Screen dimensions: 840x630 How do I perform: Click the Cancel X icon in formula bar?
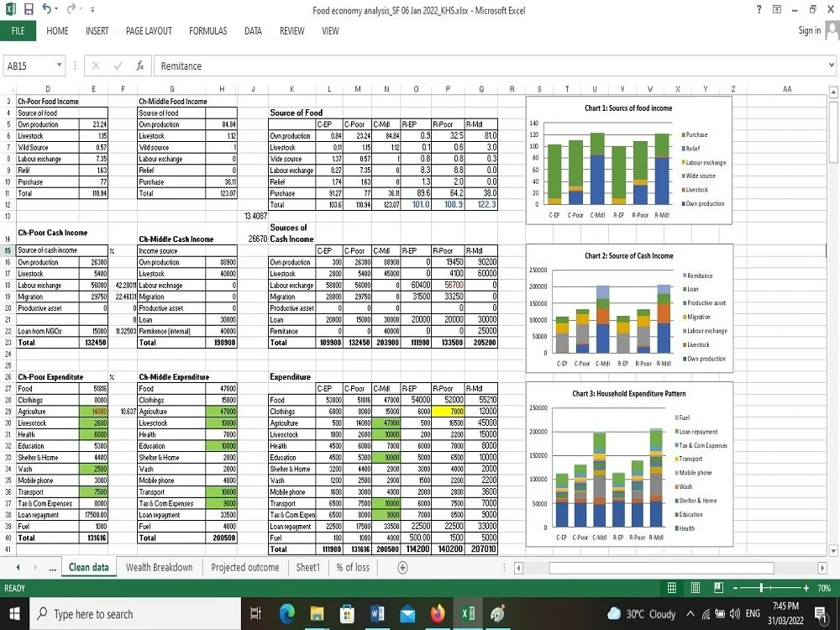click(x=96, y=66)
